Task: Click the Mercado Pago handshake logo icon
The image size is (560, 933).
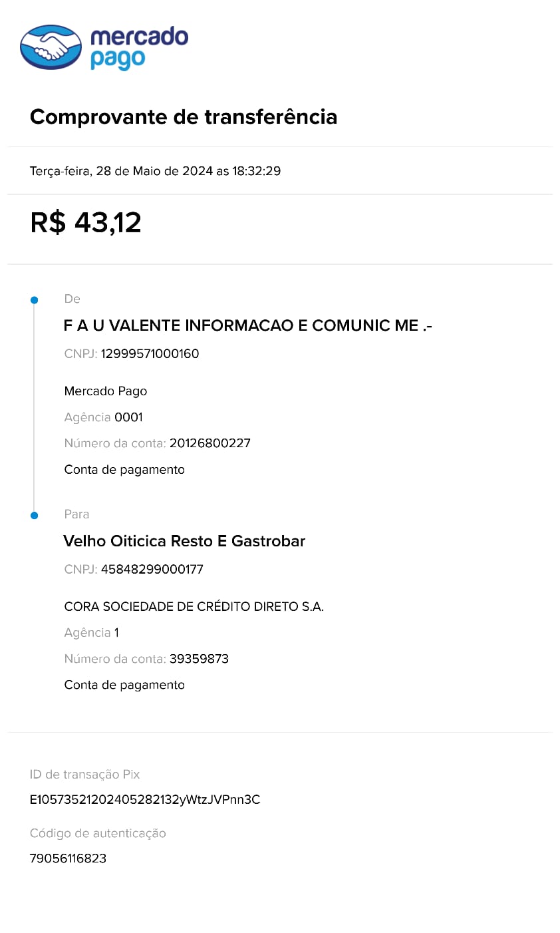Action: [51, 47]
